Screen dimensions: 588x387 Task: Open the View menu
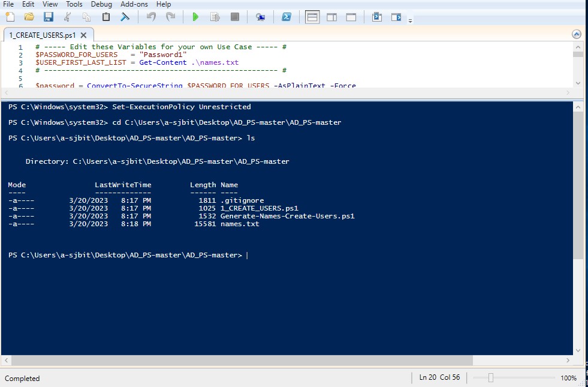50,4
